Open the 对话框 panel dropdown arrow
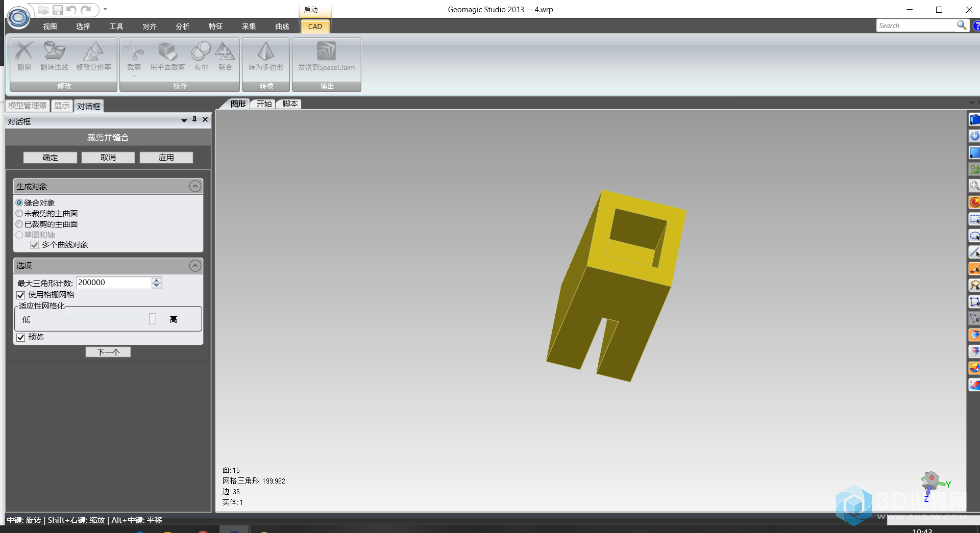The image size is (980, 533). pos(184,120)
